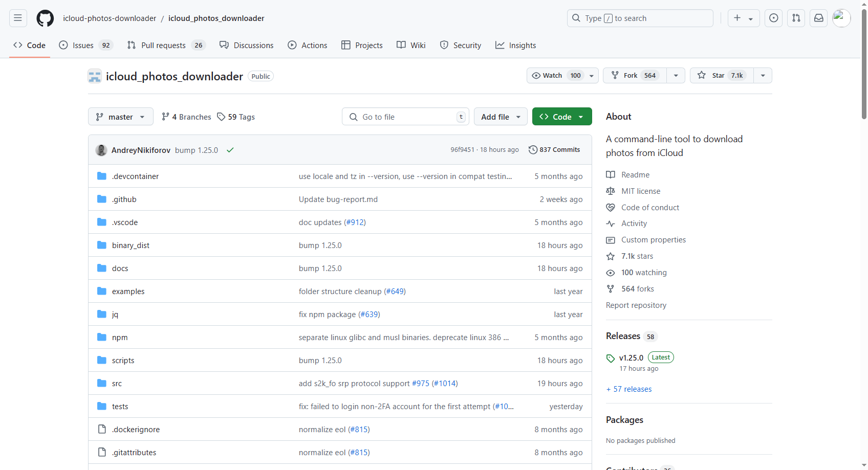Open the bump 1.25.0 latest commit message
Screen dimensions: 868x470
pyautogui.click(x=197, y=150)
